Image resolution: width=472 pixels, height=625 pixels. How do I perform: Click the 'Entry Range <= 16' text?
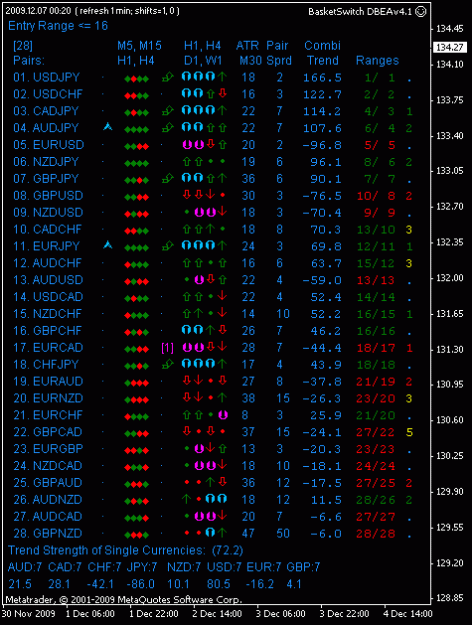coord(58,26)
